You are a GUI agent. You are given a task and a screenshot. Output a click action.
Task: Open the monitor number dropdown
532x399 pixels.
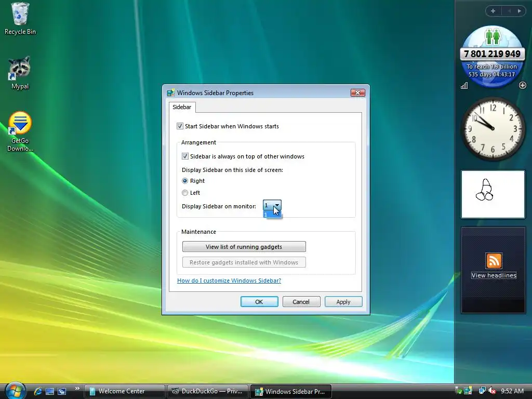coord(272,205)
